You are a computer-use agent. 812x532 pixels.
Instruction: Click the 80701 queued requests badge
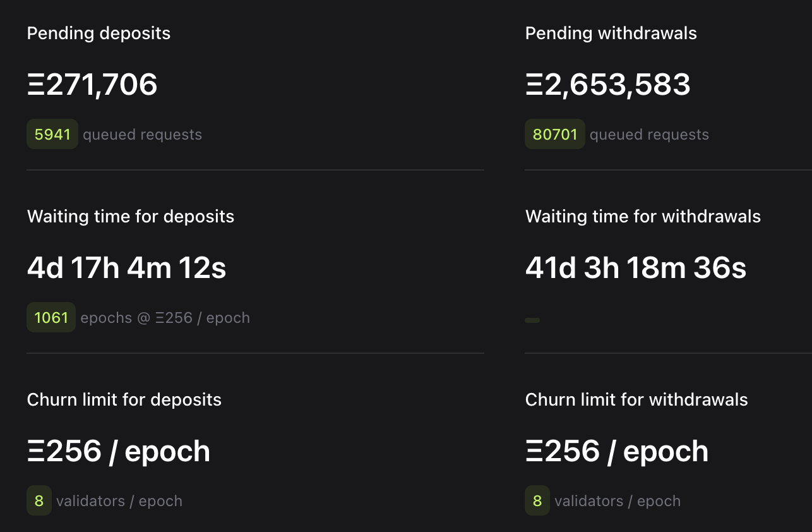pos(554,134)
